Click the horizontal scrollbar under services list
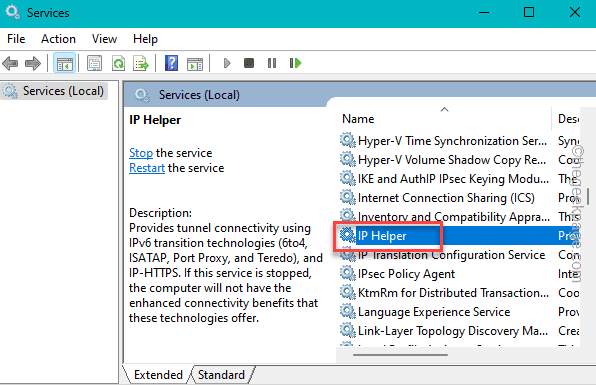596x385 pixels. tap(400, 355)
